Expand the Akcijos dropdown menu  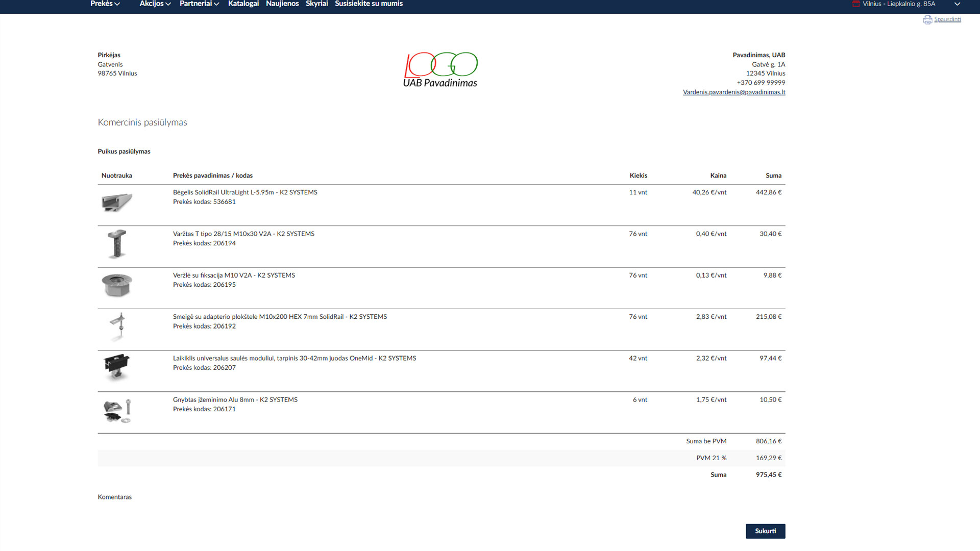coord(155,4)
